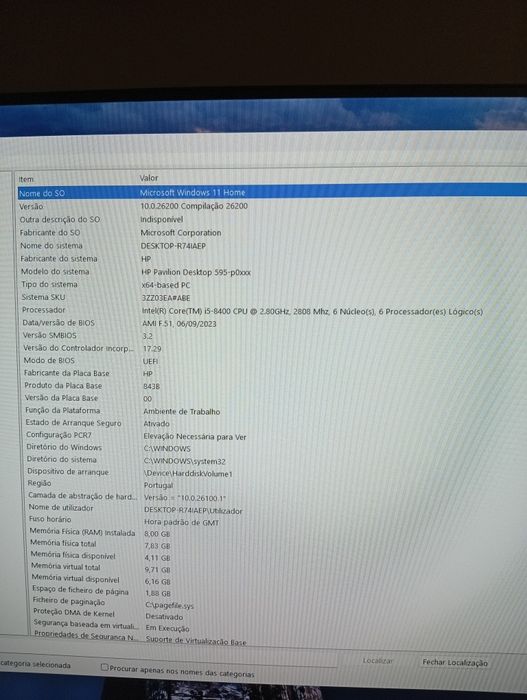
Task: Select 'Nome de utilizador' row
Action: [61, 508]
